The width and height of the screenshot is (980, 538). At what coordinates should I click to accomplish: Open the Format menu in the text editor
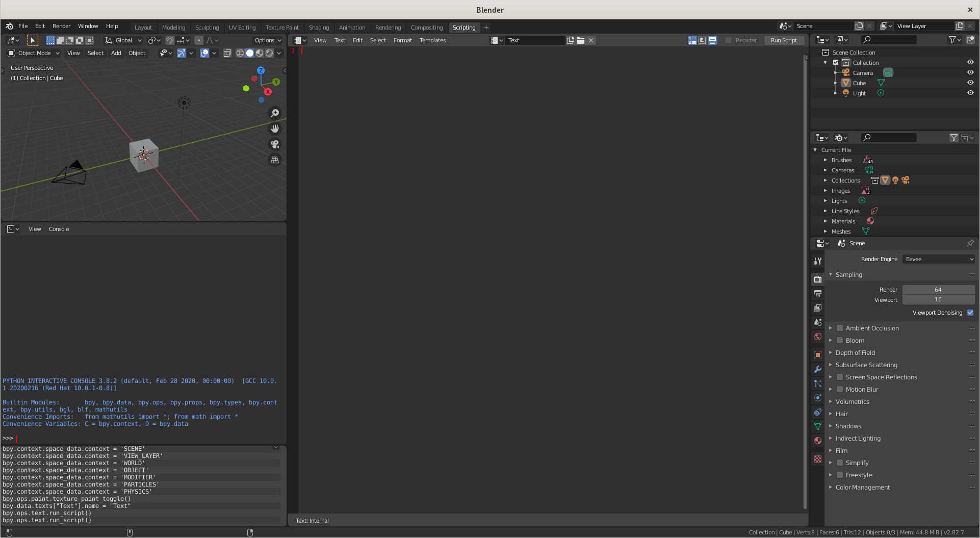click(403, 40)
